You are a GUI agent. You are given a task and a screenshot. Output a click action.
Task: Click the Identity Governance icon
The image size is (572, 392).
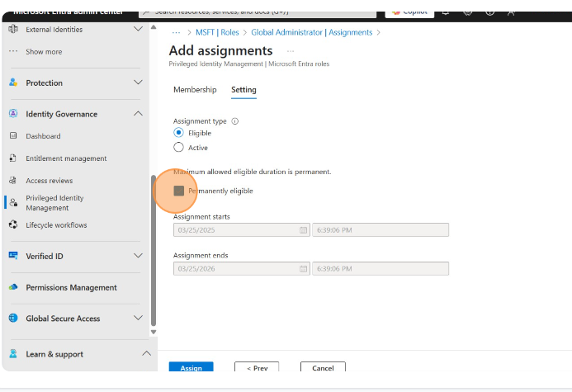[x=13, y=114]
